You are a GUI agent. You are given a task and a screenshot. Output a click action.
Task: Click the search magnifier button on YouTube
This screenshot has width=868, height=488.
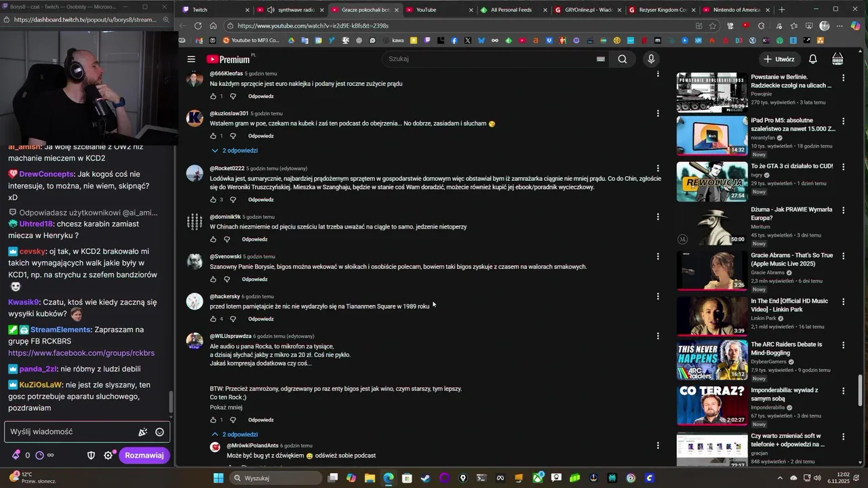[x=623, y=59]
